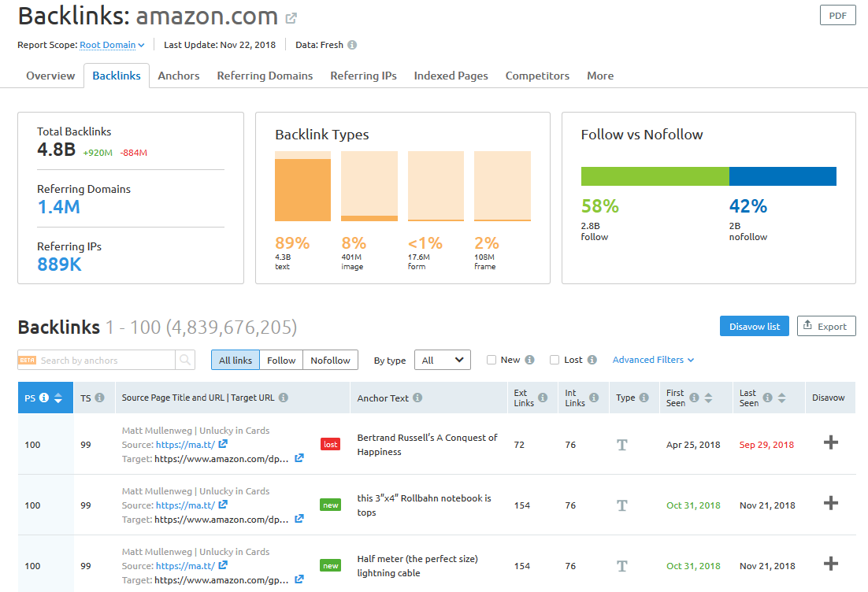This screenshot has width=868, height=592.
Task: Enable the Lost links checkbox
Action: point(555,360)
